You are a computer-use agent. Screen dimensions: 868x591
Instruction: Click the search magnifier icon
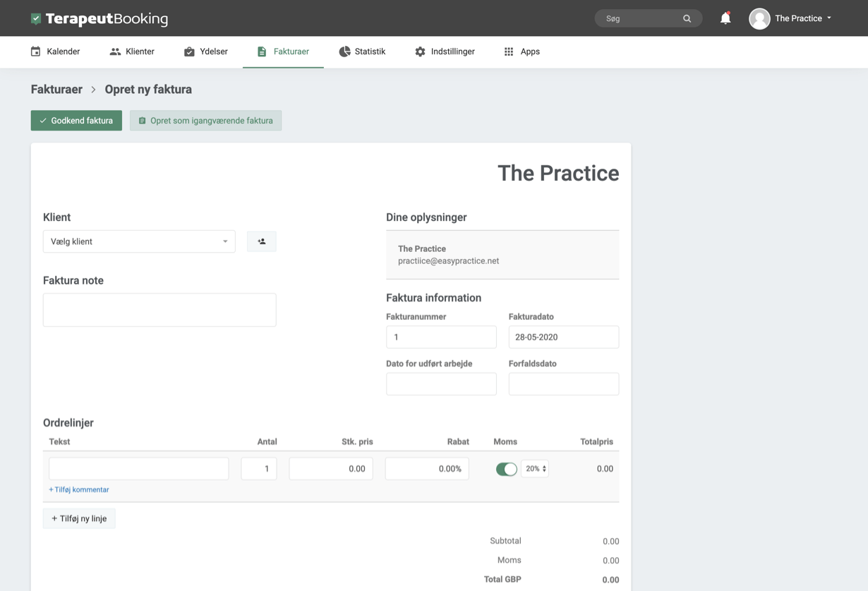pos(687,18)
